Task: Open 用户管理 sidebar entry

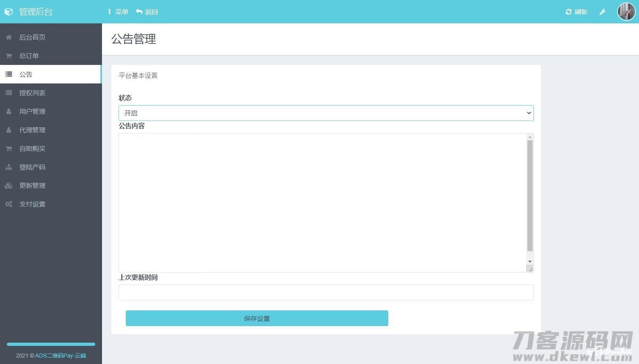Action: 51,111
